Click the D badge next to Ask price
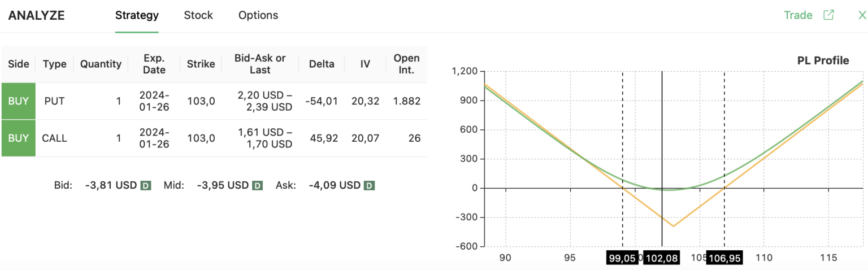 click(369, 185)
